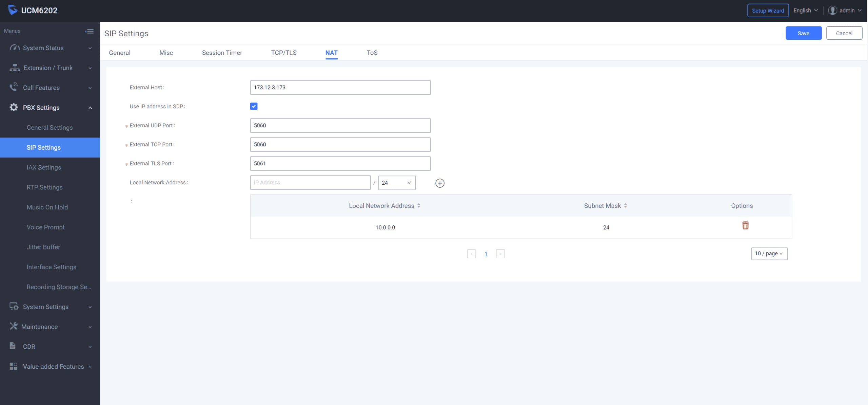868x405 pixels.
Task: Switch to the TCP/TLS settings tab
Action: [x=283, y=52]
